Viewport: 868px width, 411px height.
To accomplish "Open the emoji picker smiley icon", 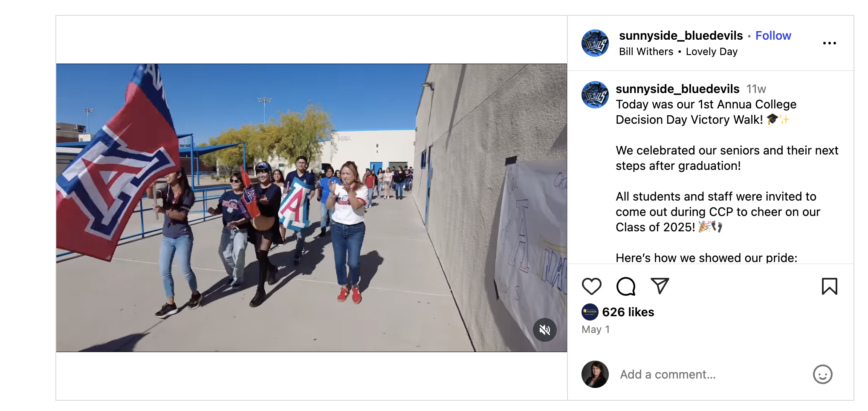I will tap(823, 375).
